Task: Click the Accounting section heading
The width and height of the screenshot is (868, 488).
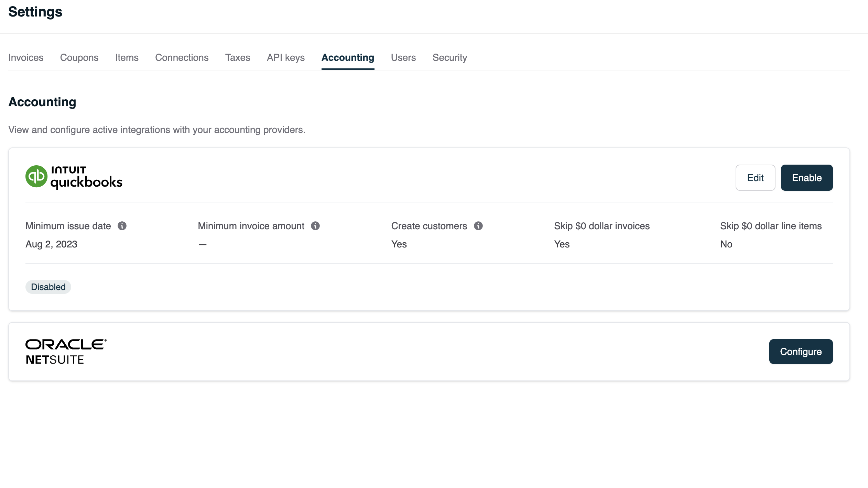Action: (x=42, y=102)
